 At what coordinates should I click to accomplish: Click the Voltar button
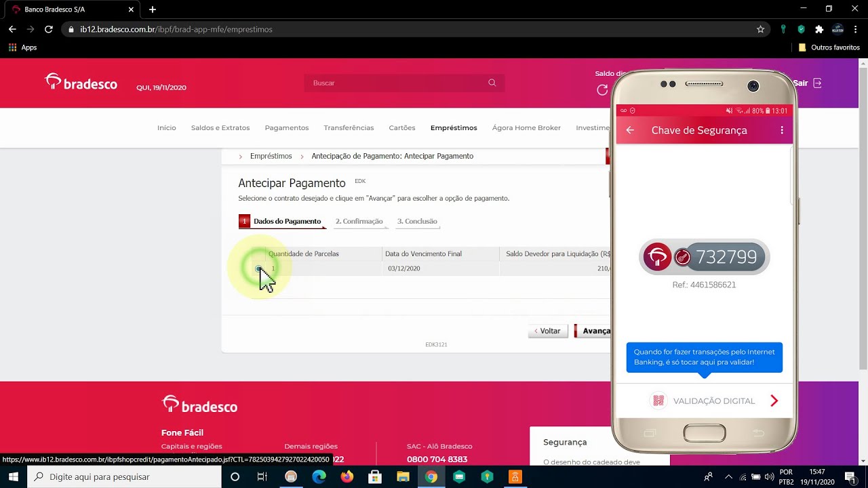pos(548,331)
